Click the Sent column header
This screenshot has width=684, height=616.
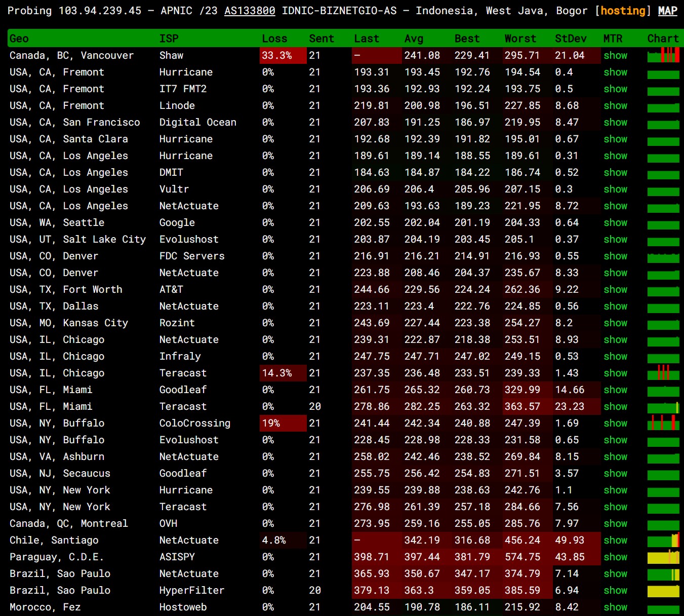coord(321,38)
